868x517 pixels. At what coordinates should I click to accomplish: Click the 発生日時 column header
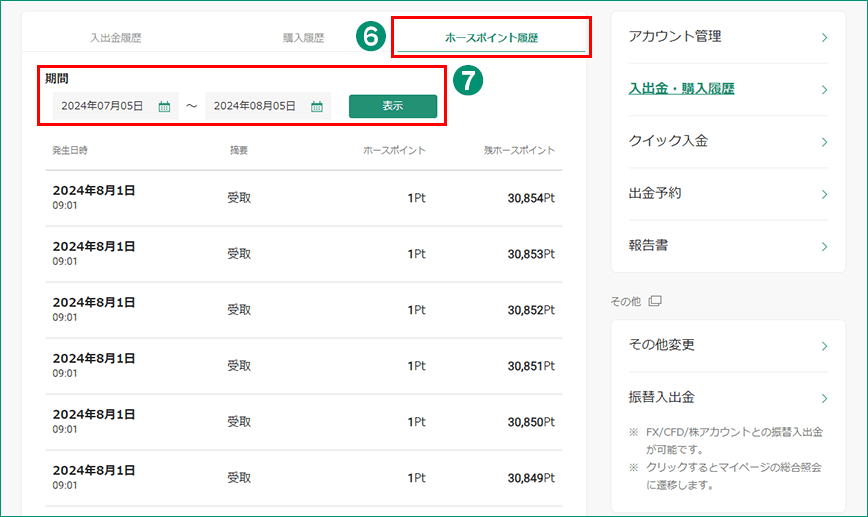point(70,151)
